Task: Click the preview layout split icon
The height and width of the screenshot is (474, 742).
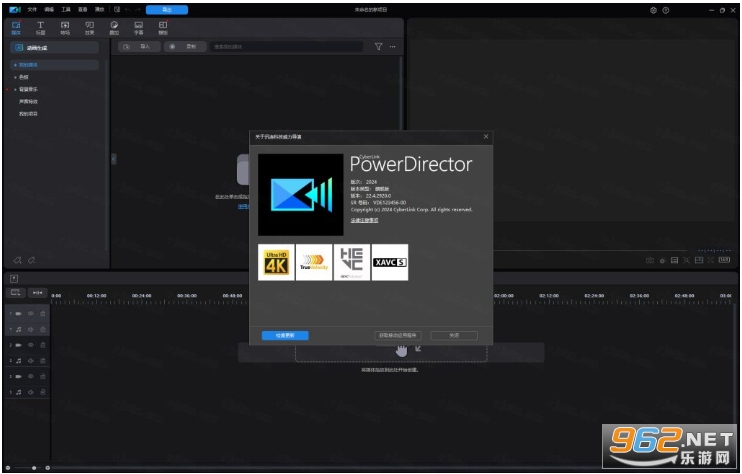Action: pyautogui.click(x=699, y=260)
